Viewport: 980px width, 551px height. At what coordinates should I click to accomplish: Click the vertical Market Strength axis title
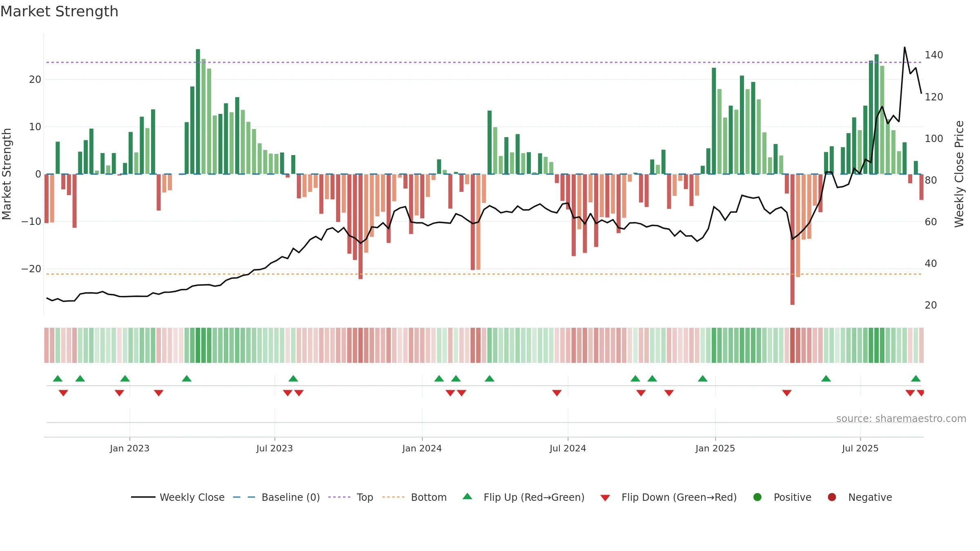click(x=7, y=174)
